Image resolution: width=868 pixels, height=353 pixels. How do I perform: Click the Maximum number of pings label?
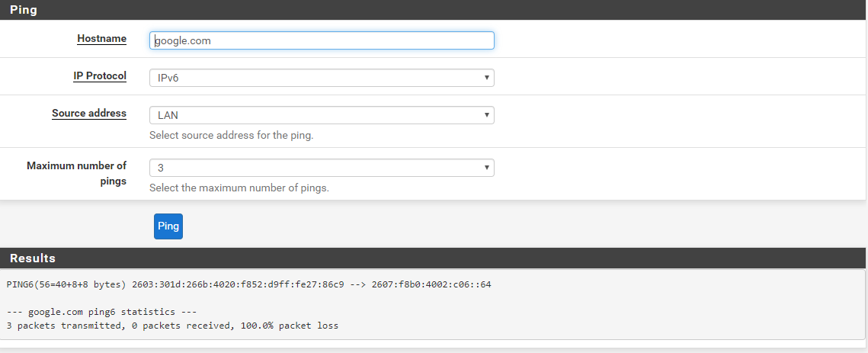[x=76, y=173]
